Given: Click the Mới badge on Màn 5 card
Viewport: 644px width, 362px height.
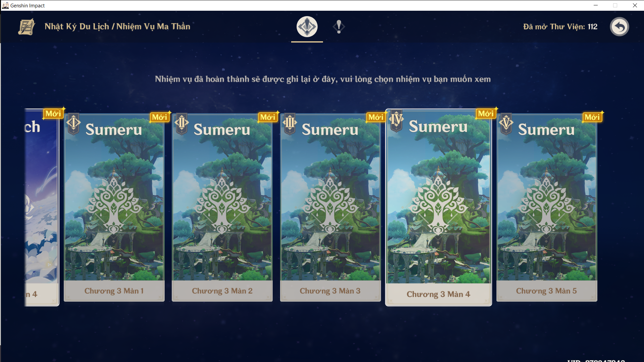Looking at the screenshot, I should click(592, 117).
